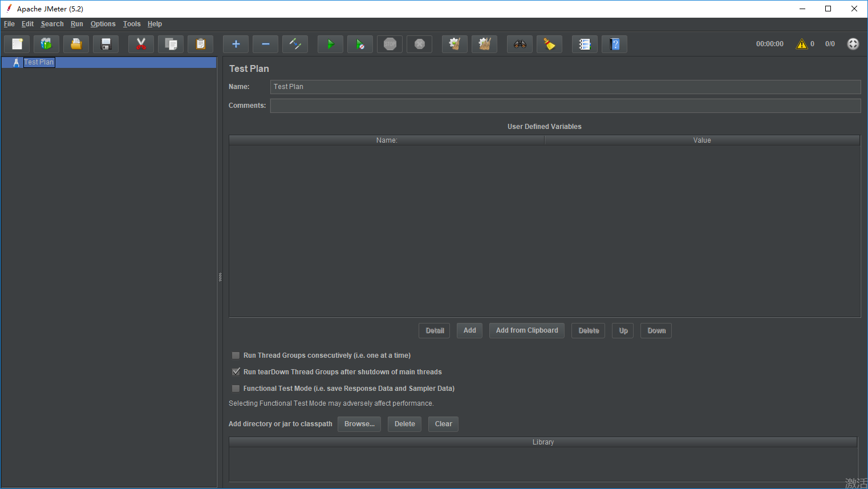Click the yellow warning log icon

[x=802, y=44]
